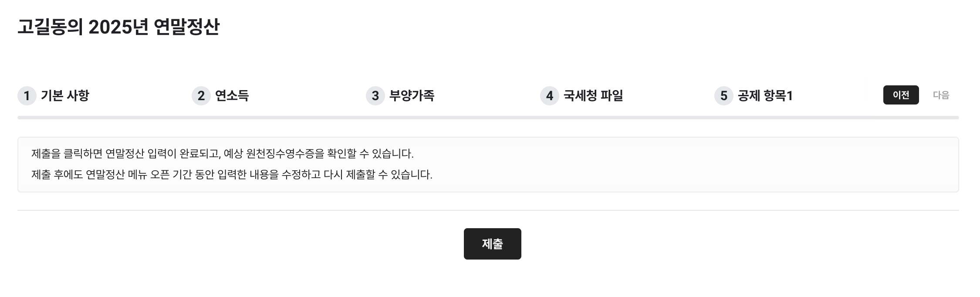Open the 연소득 step
The width and height of the screenshot is (980, 297).
[x=232, y=96]
